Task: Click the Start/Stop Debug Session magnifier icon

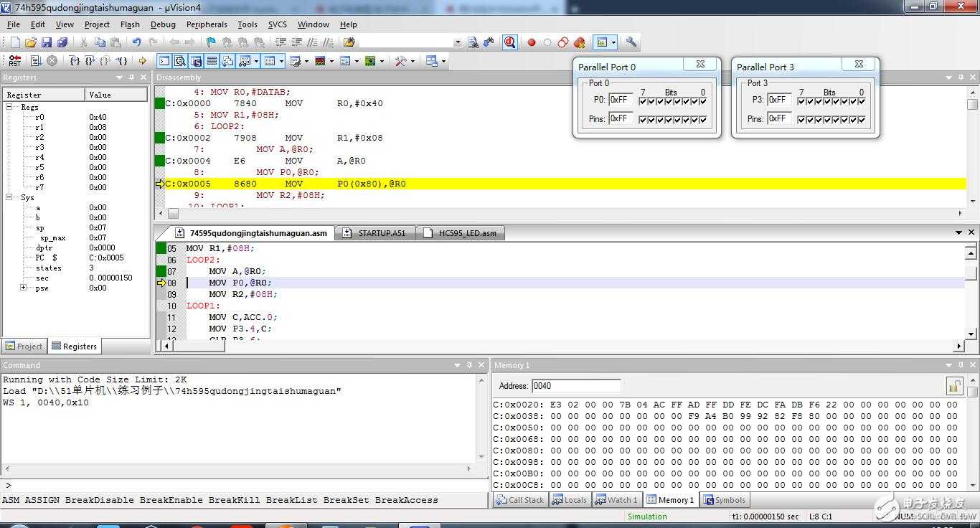Action: coord(509,42)
